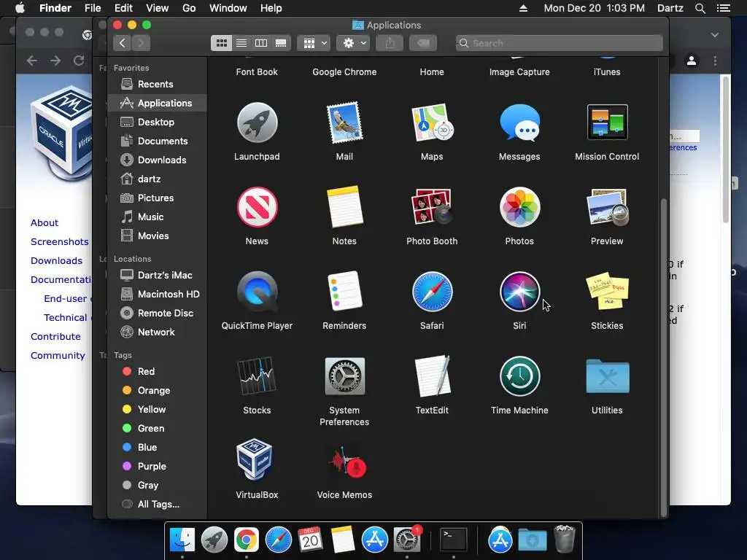Select Documents in the sidebar

pyautogui.click(x=158, y=141)
